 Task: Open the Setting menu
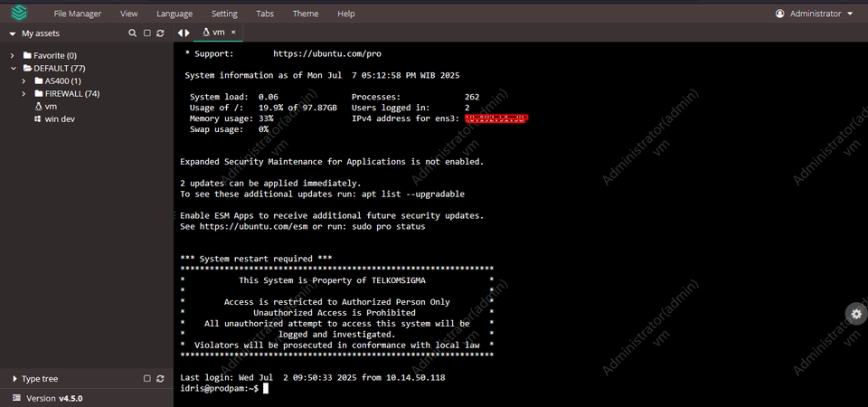[224, 14]
